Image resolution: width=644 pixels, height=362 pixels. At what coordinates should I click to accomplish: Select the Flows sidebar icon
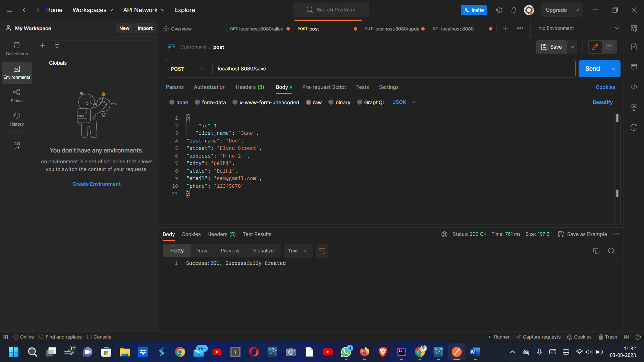point(16,96)
